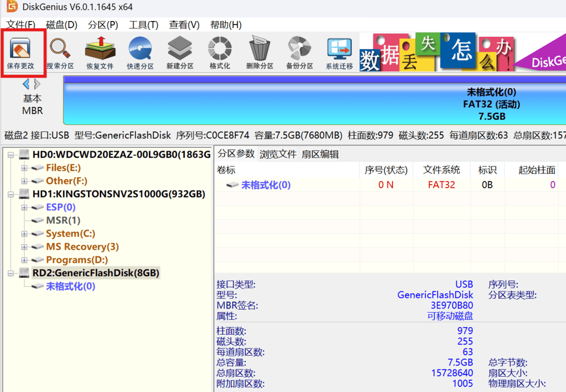Click the model value GenericFlashDisk in details
Viewport: 566px width, 392px height.
(x=435, y=295)
